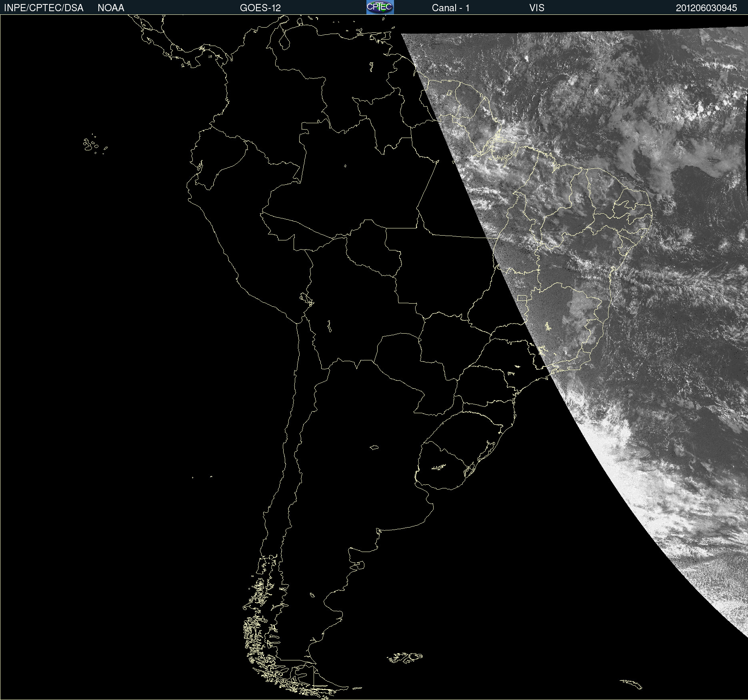
Task: Click the 'Canal - 1' channel label
Action: 450,8
